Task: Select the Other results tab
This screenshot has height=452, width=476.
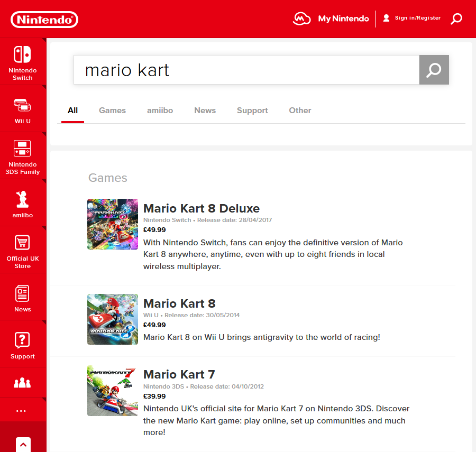Action: click(x=300, y=110)
